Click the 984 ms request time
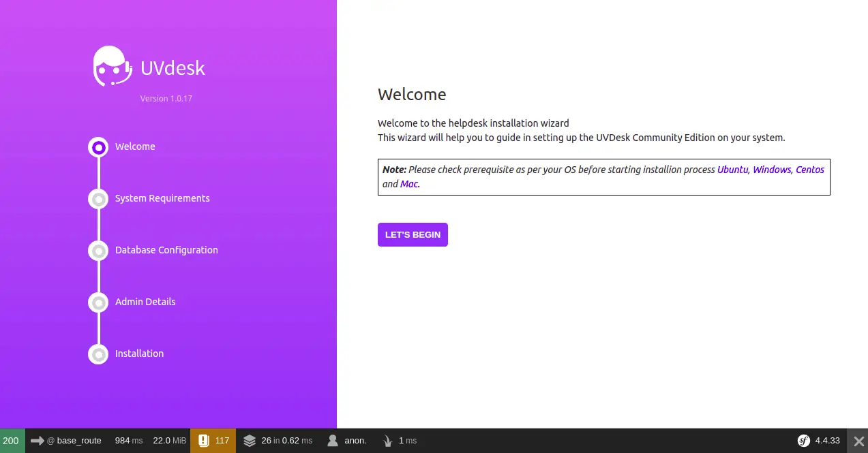Viewport: 868px width, 453px height. click(129, 441)
